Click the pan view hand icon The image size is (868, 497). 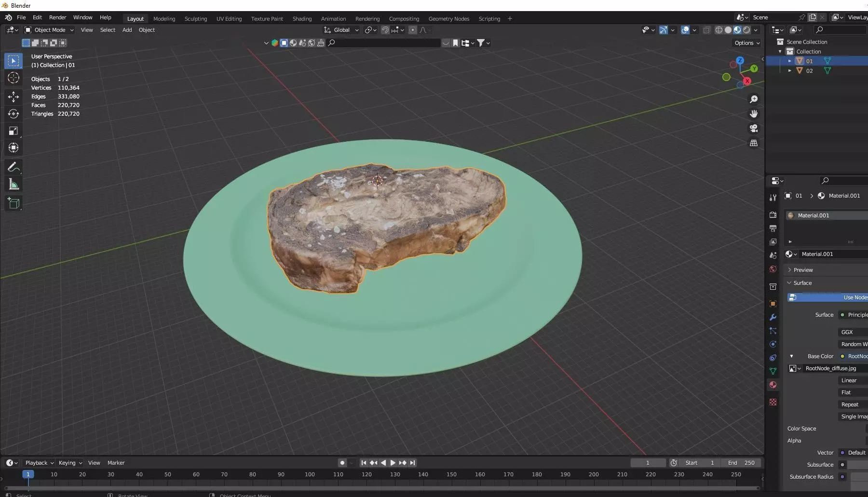point(754,114)
